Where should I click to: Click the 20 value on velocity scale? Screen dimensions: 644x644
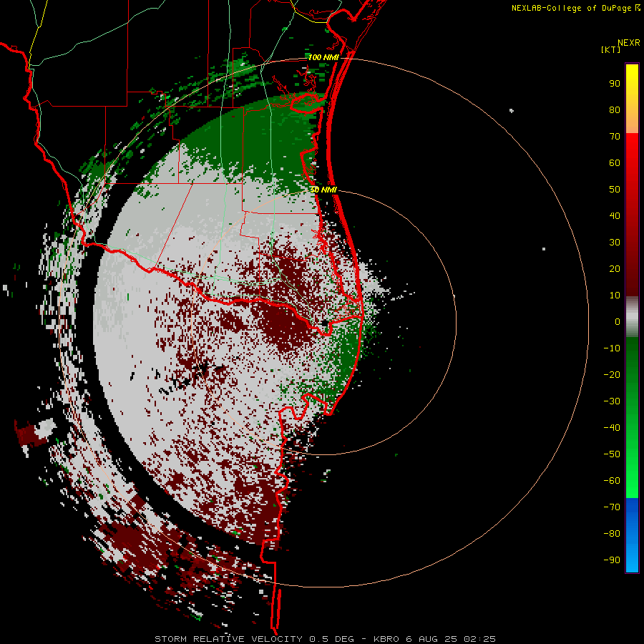click(x=615, y=269)
